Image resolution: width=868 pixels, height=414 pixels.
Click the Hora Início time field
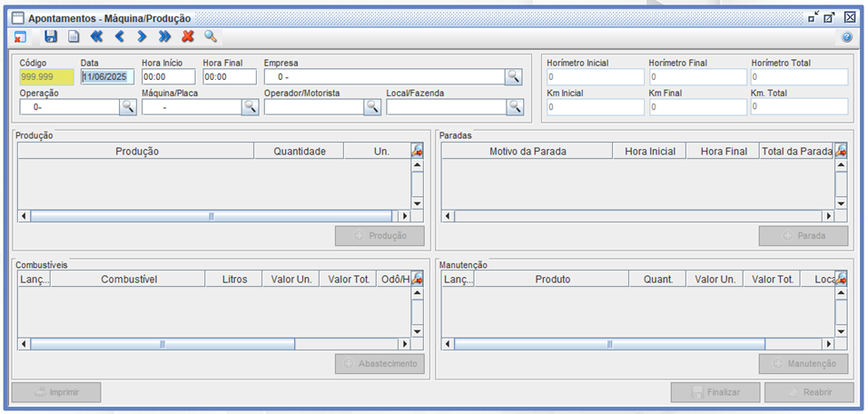tap(168, 77)
